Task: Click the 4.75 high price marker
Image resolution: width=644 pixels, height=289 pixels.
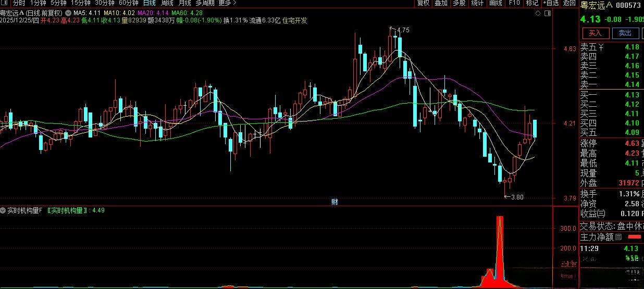Action: pos(402,30)
